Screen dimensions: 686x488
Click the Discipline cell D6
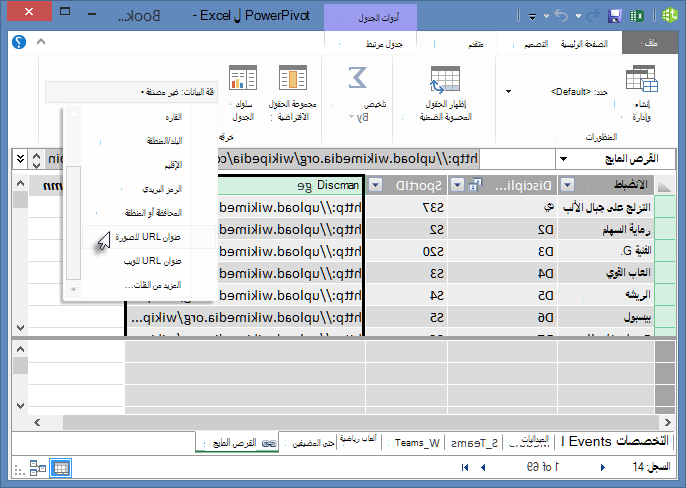[502, 317]
